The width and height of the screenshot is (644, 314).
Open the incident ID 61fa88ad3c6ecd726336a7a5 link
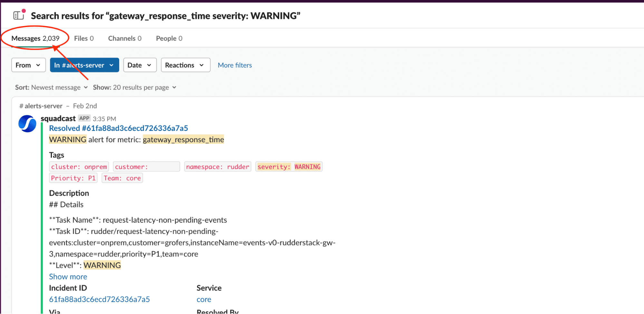(100, 299)
